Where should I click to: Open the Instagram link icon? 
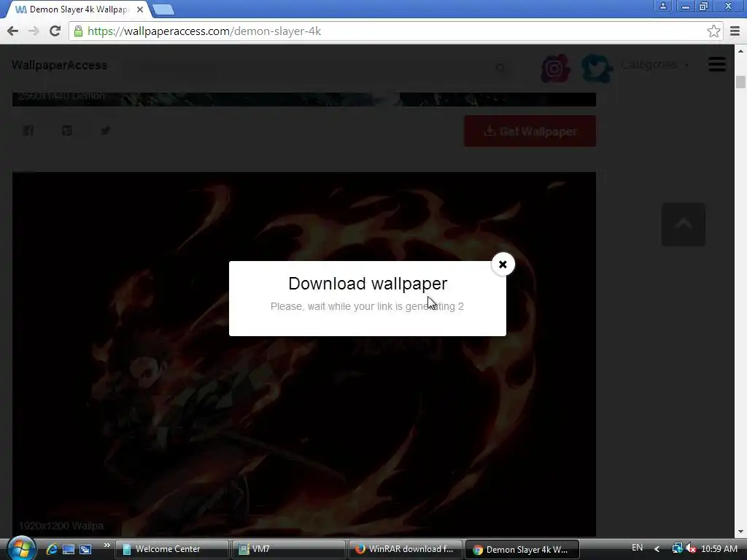[555, 69]
